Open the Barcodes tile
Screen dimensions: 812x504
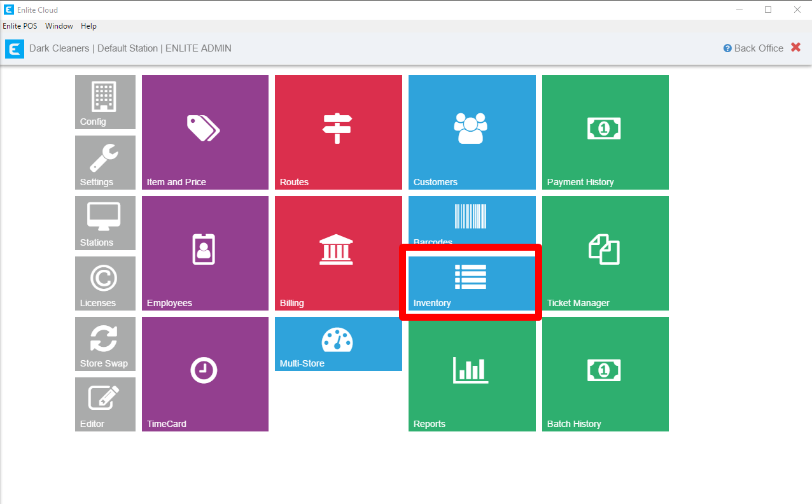tap(472, 220)
